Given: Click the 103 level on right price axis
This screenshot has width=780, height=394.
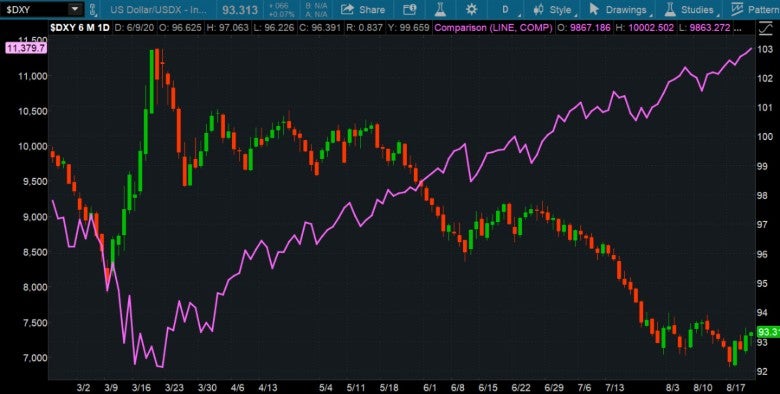Looking at the screenshot, I should tap(764, 49).
